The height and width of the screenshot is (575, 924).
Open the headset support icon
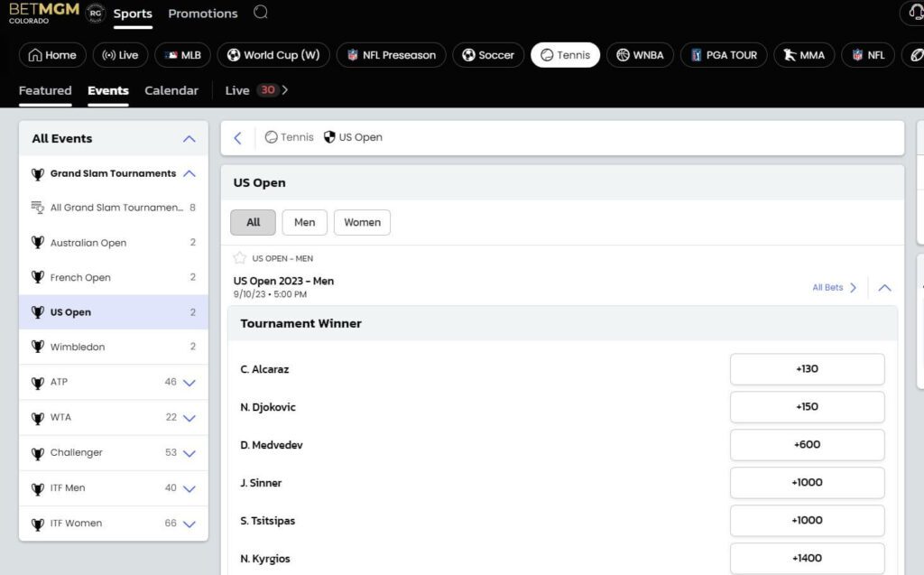915,13
